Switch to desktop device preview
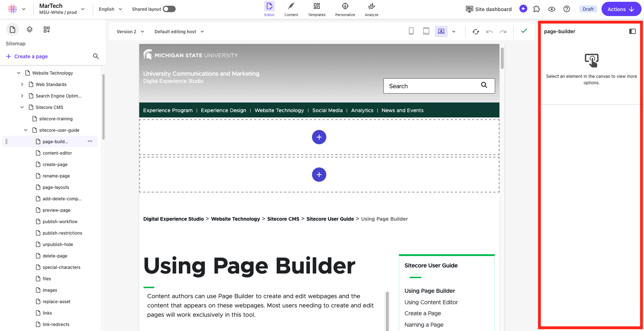 (441, 31)
